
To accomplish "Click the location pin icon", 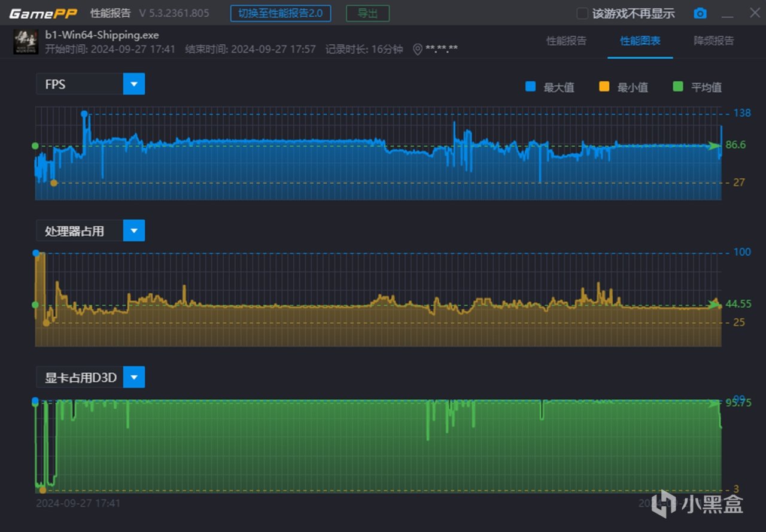I will [418, 49].
